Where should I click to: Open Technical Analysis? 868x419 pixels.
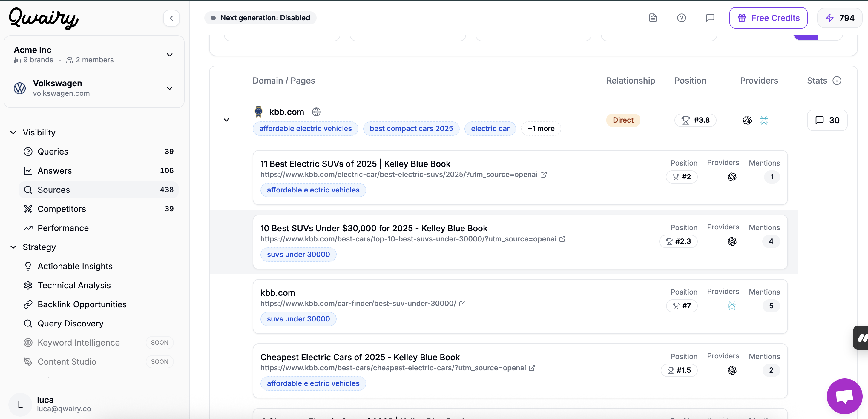tap(98, 285)
